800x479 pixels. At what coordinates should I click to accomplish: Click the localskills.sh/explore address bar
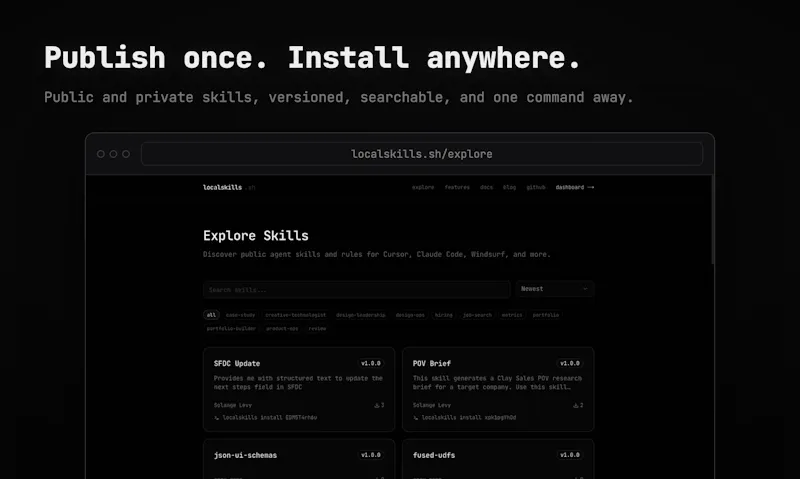pos(422,154)
